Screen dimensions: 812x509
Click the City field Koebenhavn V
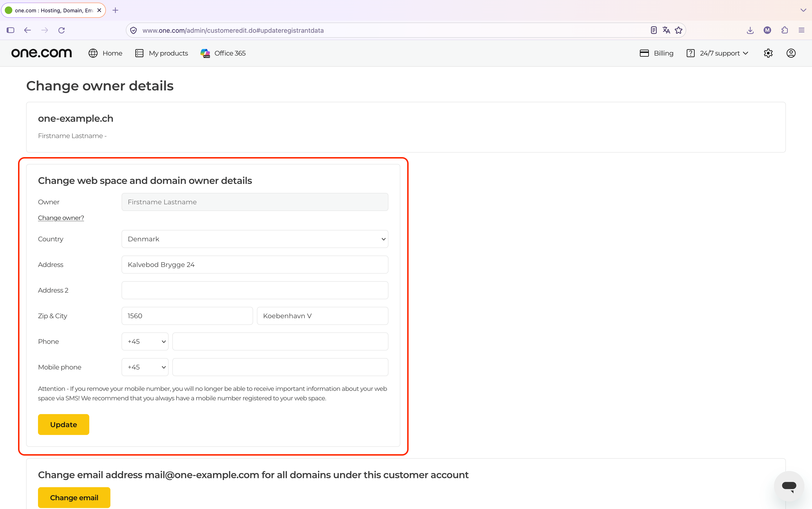click(x=323, y=316)
